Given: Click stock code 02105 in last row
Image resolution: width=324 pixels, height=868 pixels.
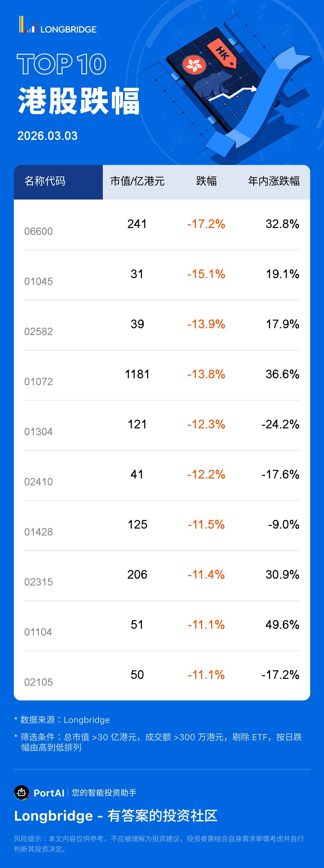Looking at the screenshot, I should click(38, 682).
